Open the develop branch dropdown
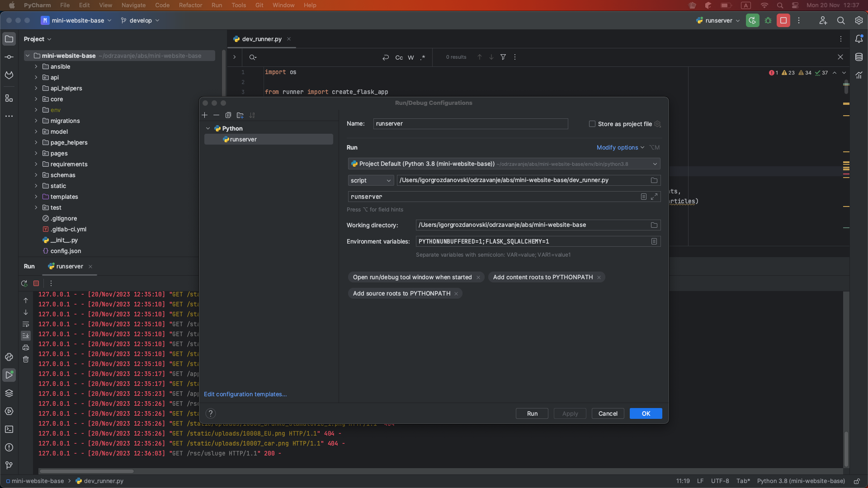 [140, 20]
